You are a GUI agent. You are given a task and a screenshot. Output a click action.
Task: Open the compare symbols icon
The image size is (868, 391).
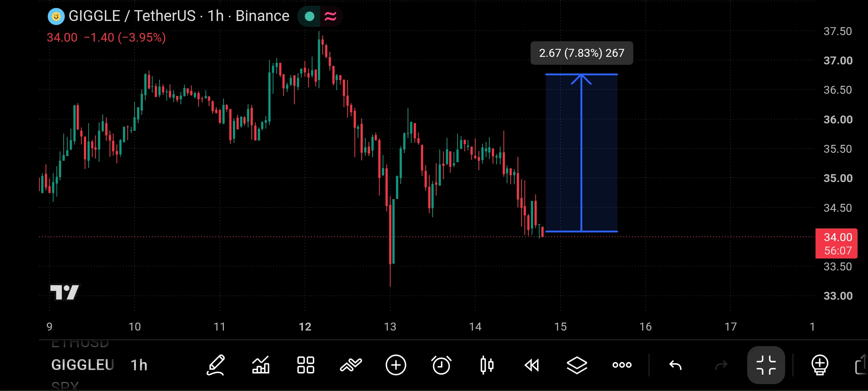(351, 365)
